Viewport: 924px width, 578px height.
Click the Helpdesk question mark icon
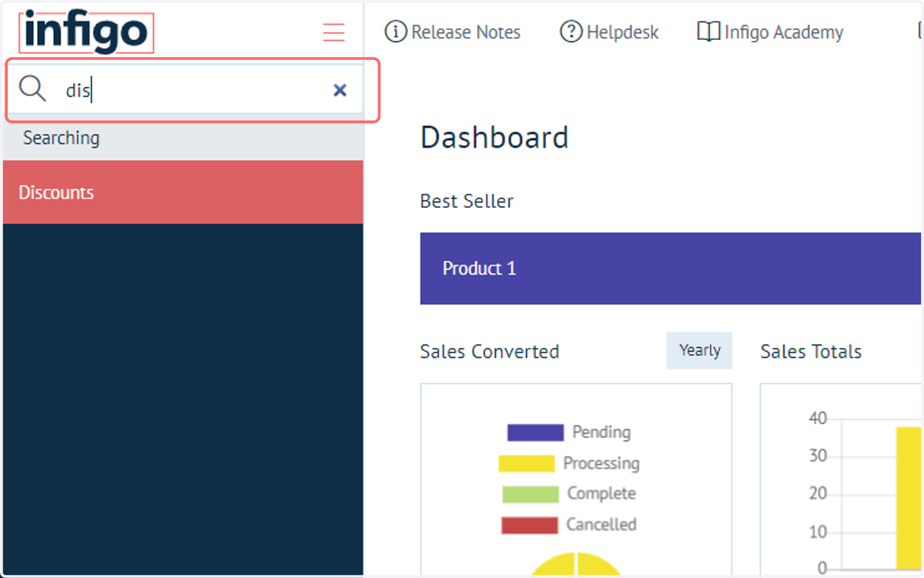tap(571, 32)
